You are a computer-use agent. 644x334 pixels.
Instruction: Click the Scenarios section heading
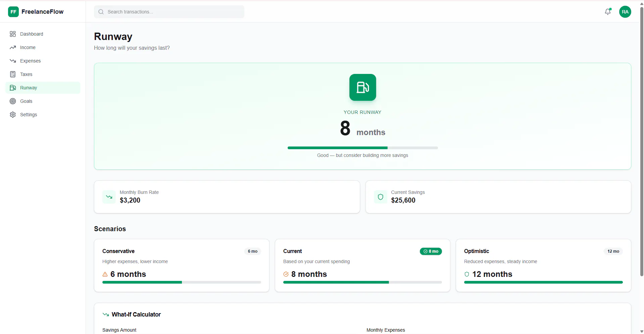pos(110,229)
